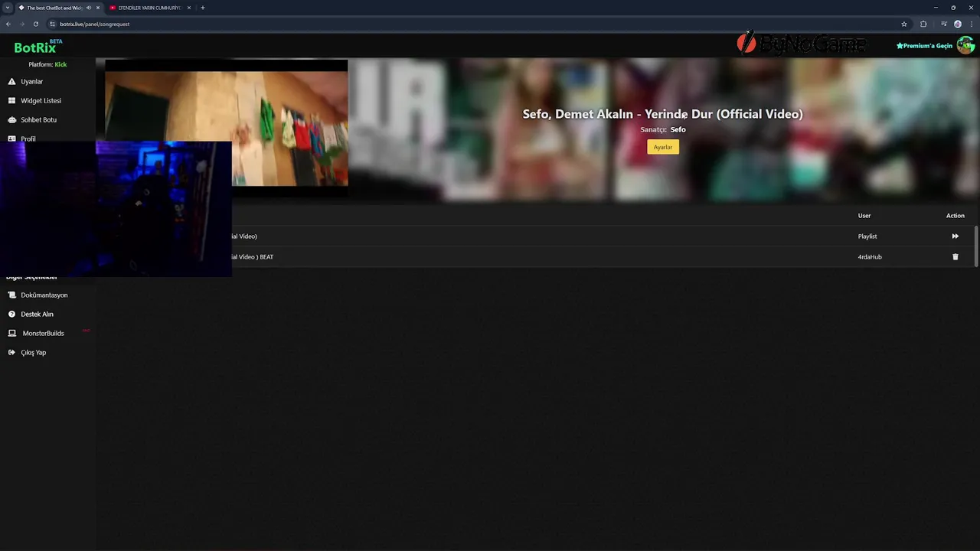The width and height of the screenshot is (980, 551).
Task: Open Uyarılar from the sidebar
Action: click(x=31, y=81)
